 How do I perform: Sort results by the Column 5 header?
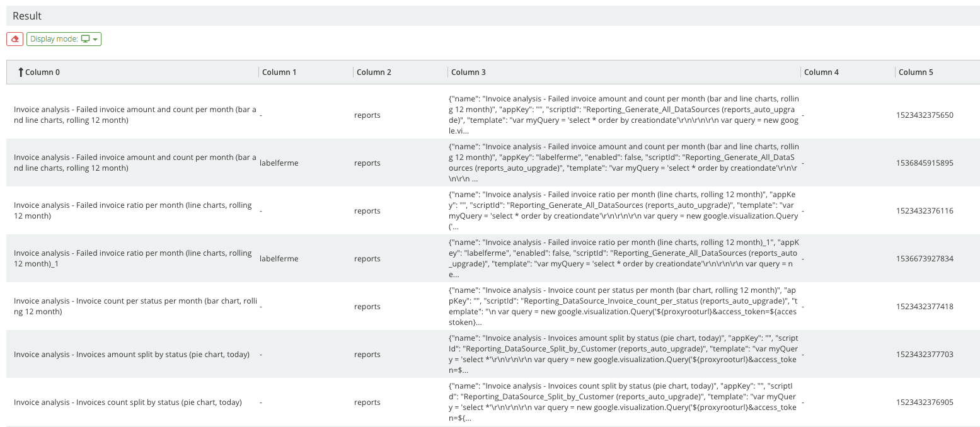(x=915, y=72)
